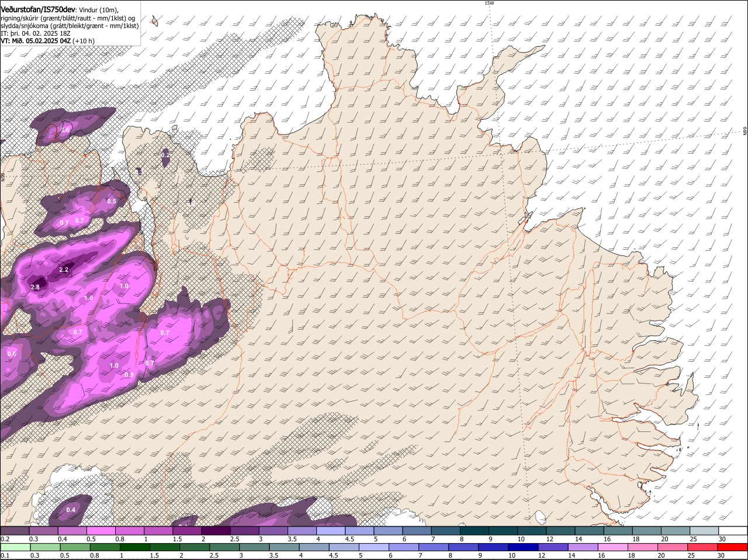Select the upper scale swatch labelled 1
Screen dimensions: 748x560
(x=158, y=530)
